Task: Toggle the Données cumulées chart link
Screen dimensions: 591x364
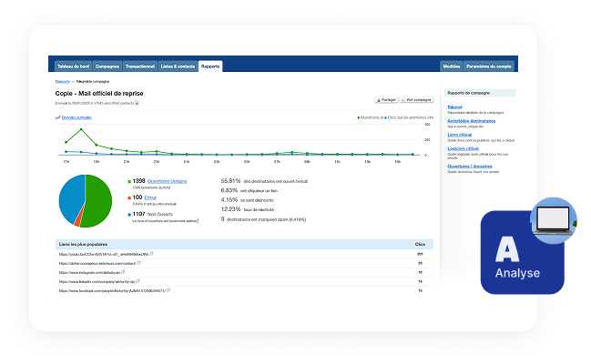Action: [x=76, y=118]
